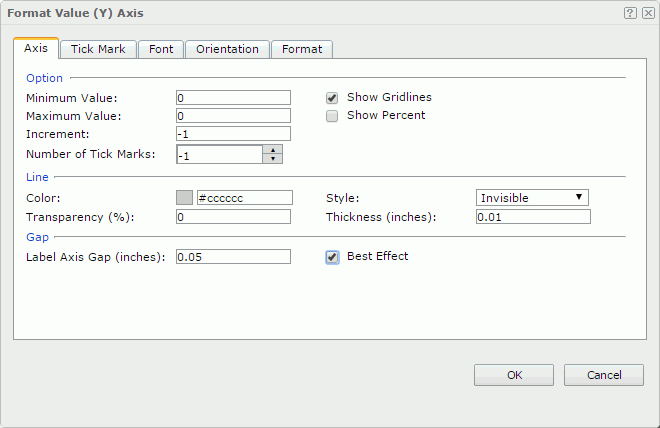Click the Gap section heading

coord(37,237)
